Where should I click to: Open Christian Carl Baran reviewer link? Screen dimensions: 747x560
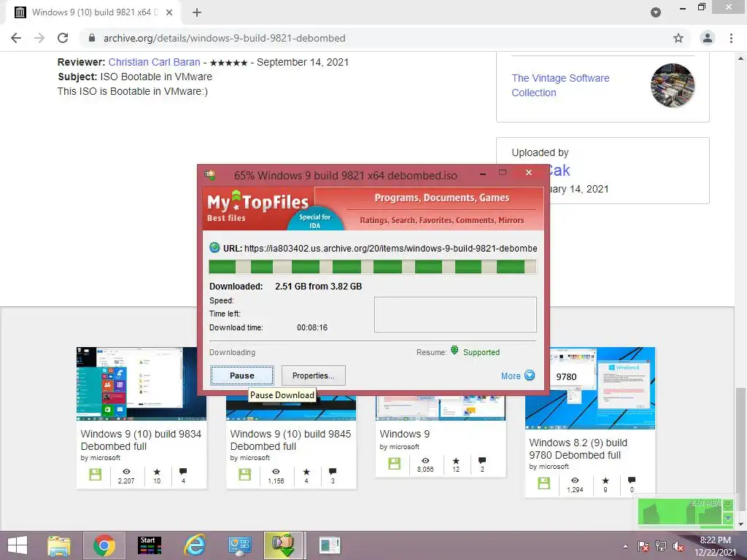coord(155,62)
